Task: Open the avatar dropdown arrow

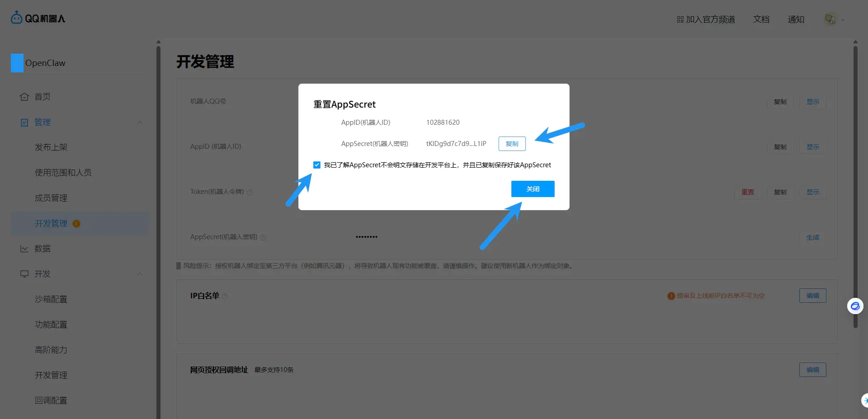Action: coord(843,19)
